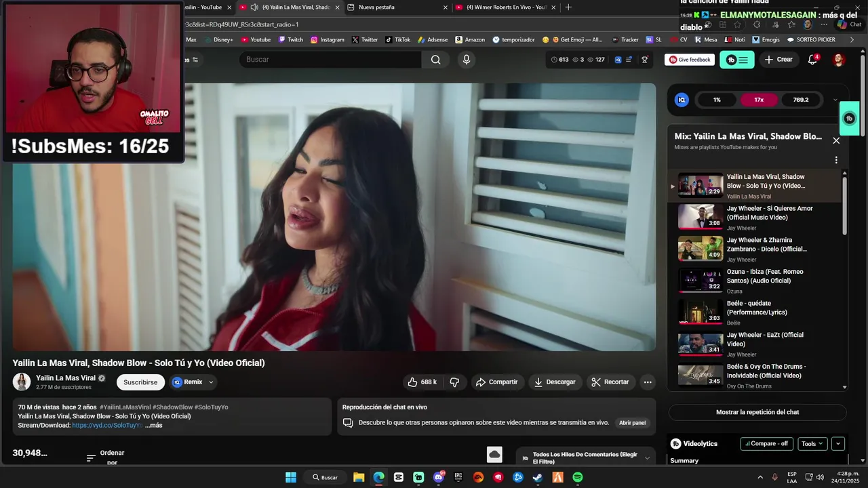Open the Instagram bookmark

(x=327, y=40)
